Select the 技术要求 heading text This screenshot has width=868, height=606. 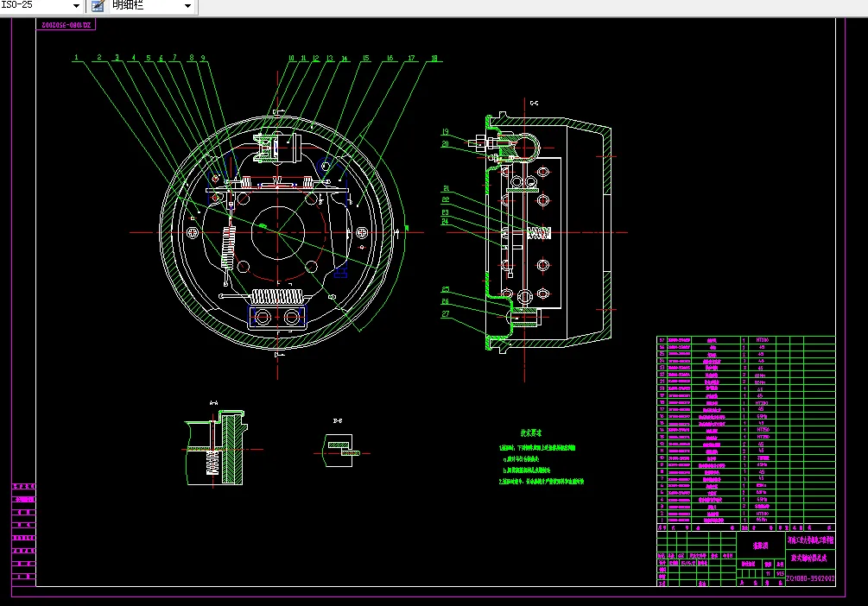click(531, 432)
